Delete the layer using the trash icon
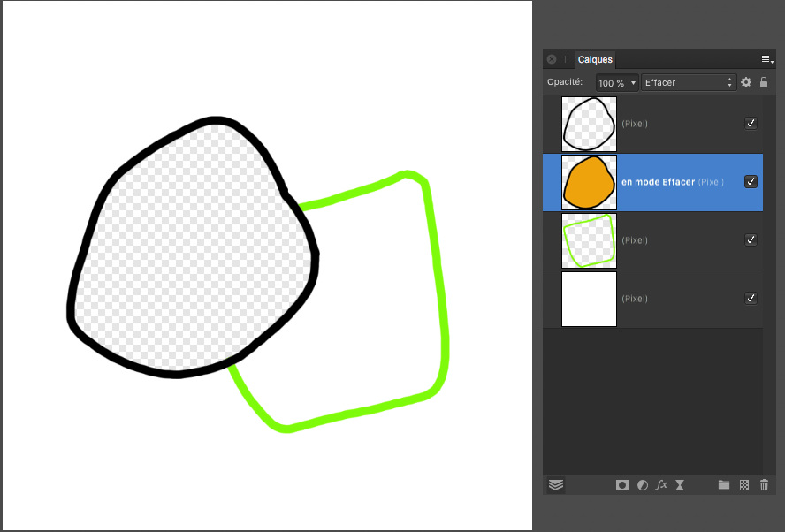This screenshot has width=785, height=532. coord(764,484)
